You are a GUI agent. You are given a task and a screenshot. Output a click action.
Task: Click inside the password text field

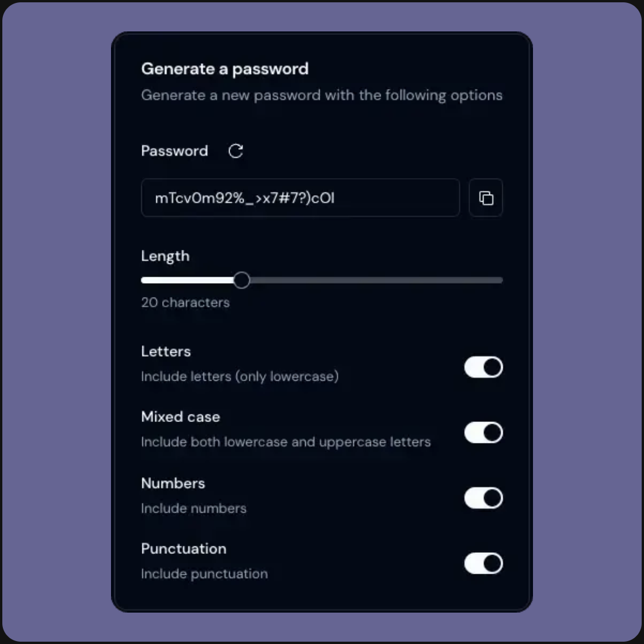point(300,198)
